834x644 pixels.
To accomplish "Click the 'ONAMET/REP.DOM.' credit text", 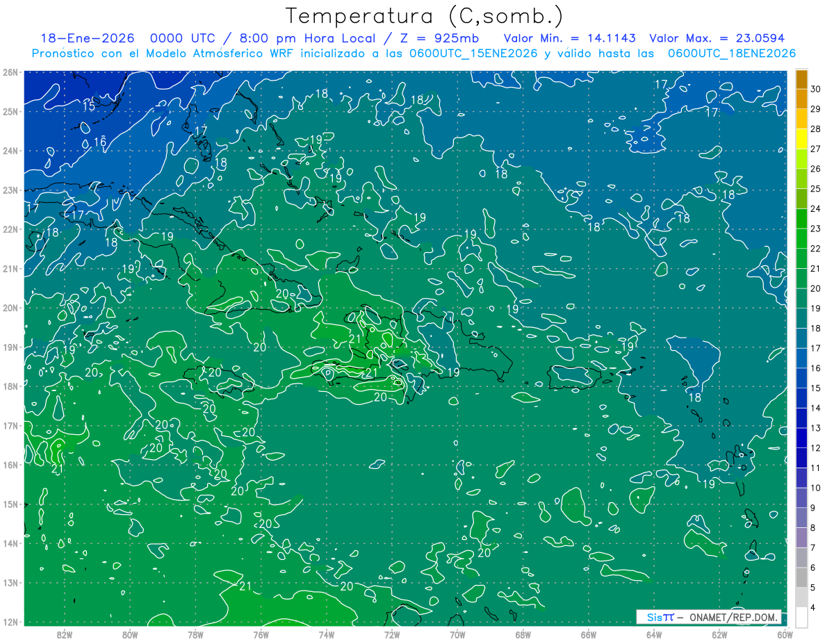I will pos(733,617).
